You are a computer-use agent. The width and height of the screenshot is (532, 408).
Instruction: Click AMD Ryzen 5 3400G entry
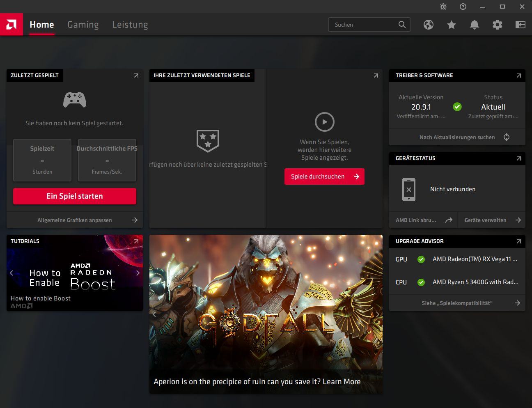coord(475,282)
